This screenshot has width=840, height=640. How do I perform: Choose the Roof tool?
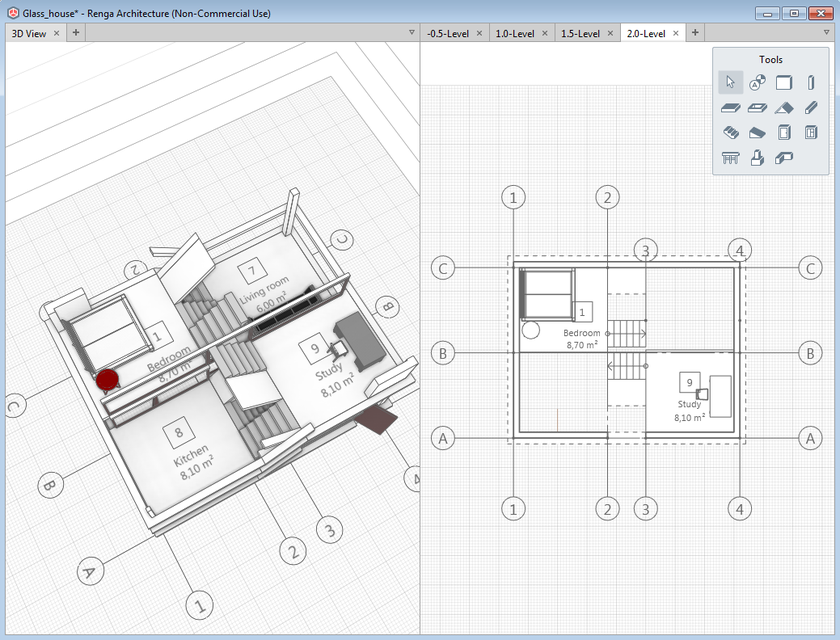click(x=784, y=107)
